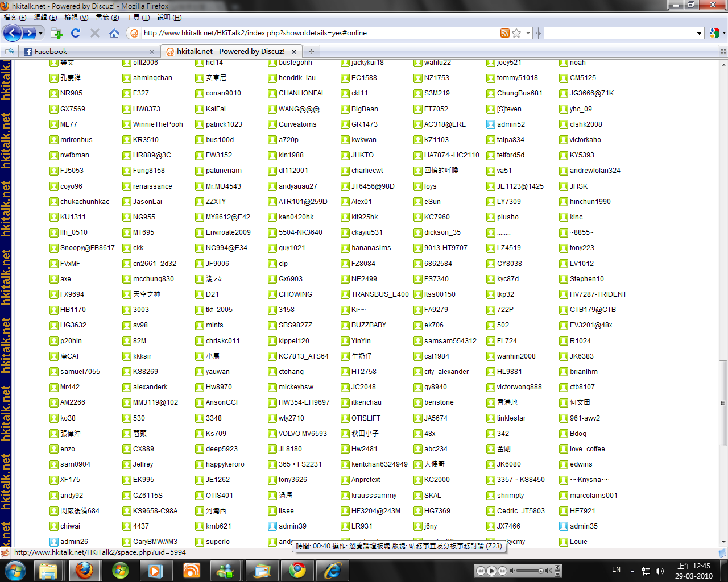Open Windows Explorer from the taskbar
This screenshot has width=728, height=582.
49,570
